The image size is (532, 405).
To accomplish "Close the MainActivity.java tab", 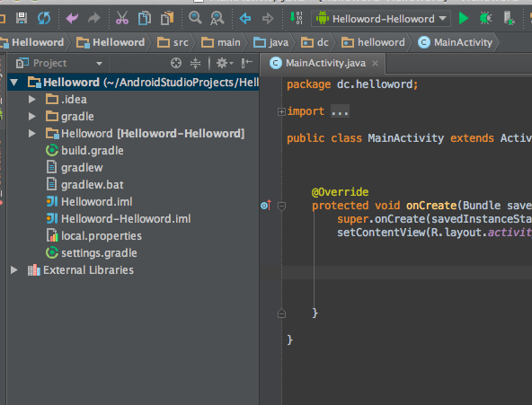I will coord(375,64).
